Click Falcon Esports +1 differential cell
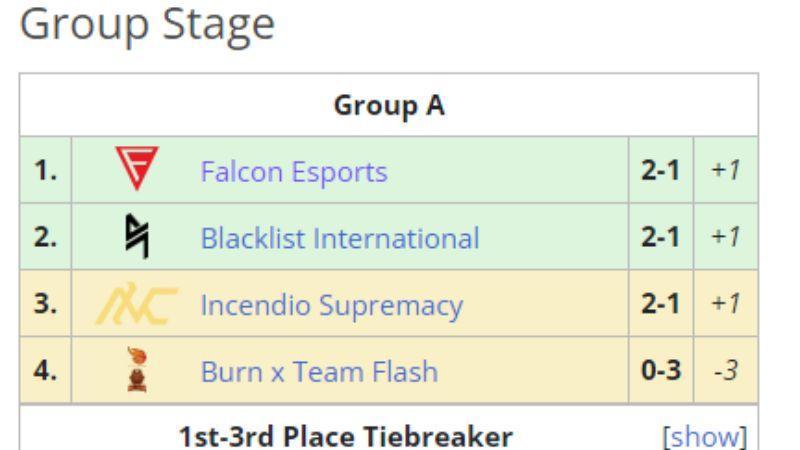 click(726, 170)
